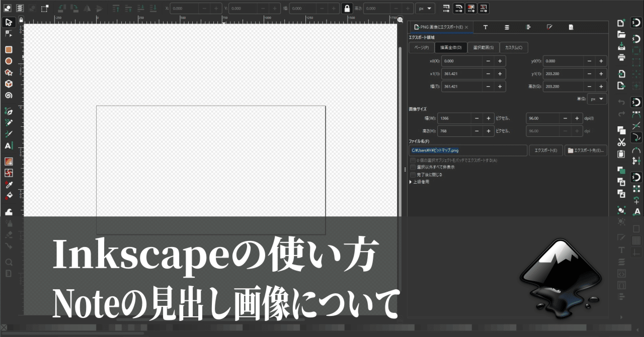Check the 完了後に閉じる option
Viewport: 644px width, 337px height.
point(412,175)
